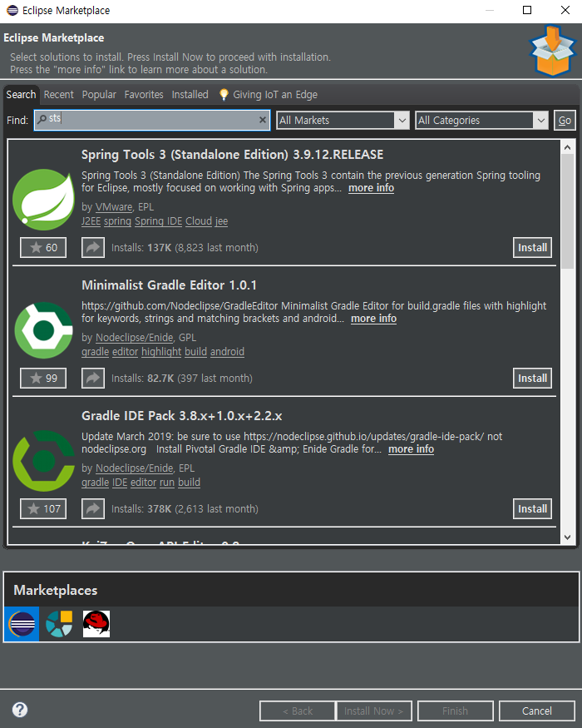
Task: Click the Minimalist Gradle Editor logo
Action: (x=43, y=330)
